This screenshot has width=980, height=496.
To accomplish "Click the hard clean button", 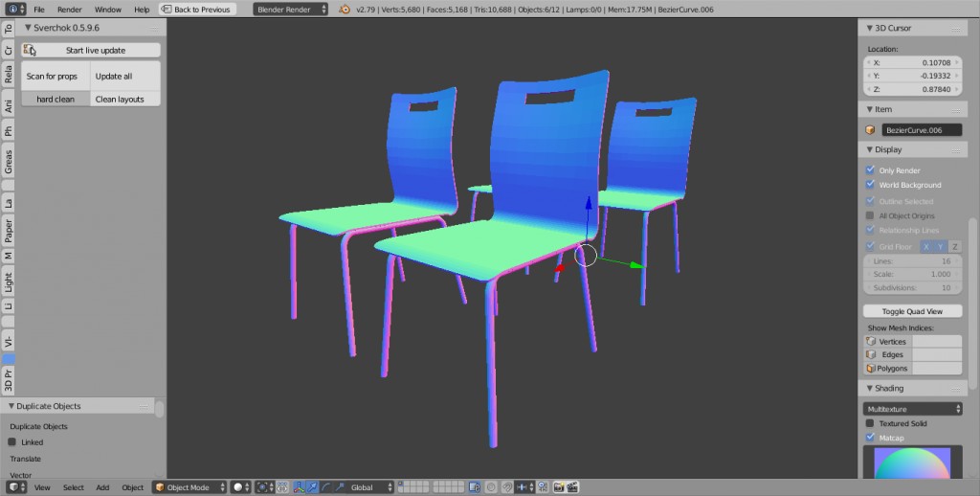I will click(56, 99).
